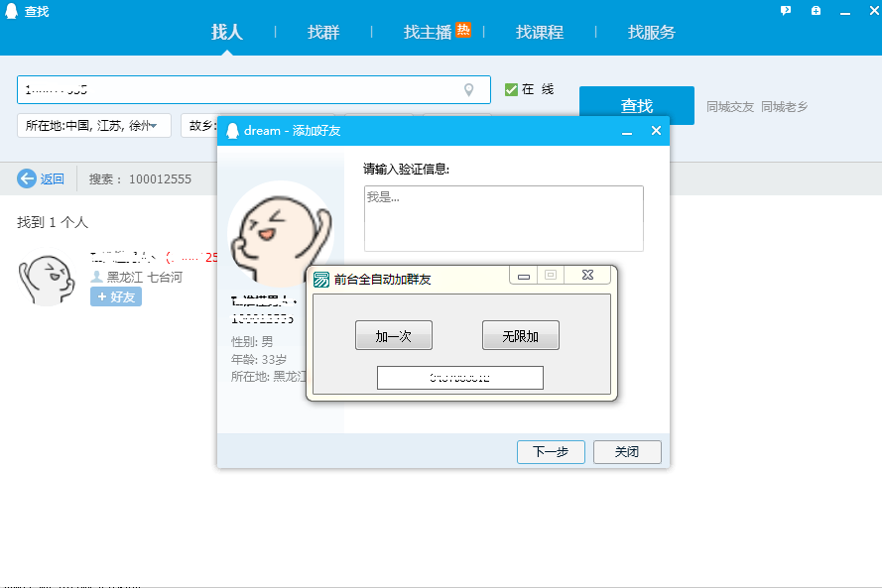Click the QQ penguin logo in title bar
The height and width of the screenshot is (588, 882).
[x=11, y=11]
